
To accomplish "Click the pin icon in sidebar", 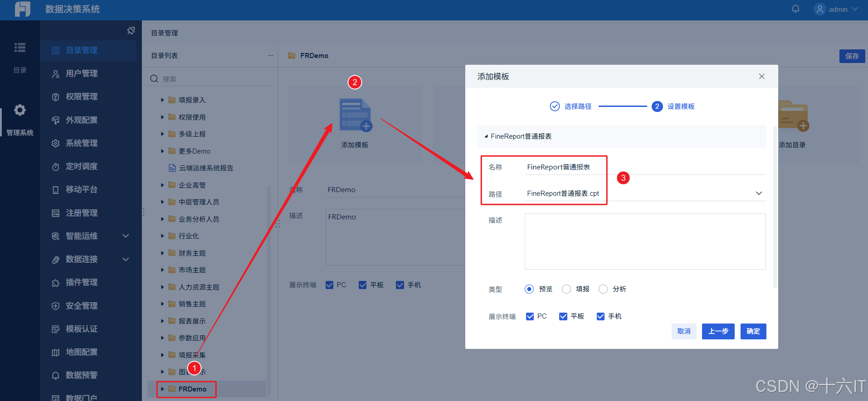I will coord(131,30).
